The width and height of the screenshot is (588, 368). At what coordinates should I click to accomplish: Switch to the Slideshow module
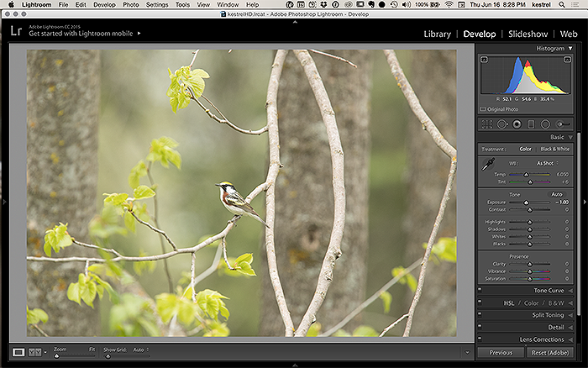coord(528,34)
